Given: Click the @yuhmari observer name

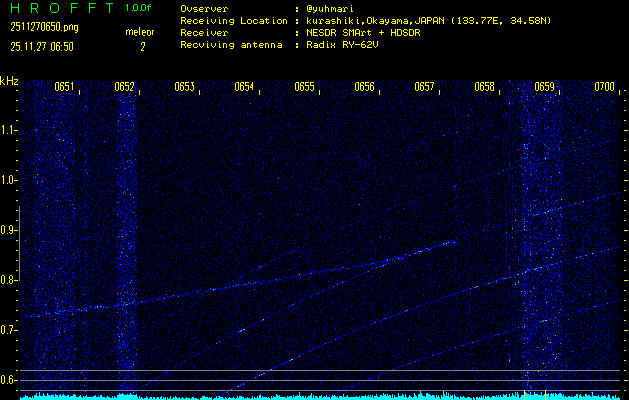Looking at the screenshot, I should point(333,8).
